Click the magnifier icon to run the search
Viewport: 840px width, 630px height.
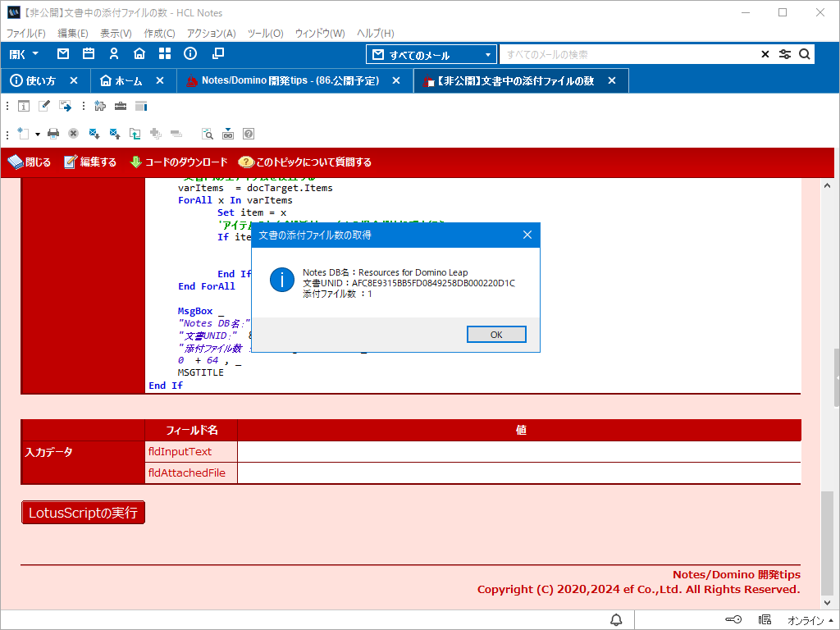tap(805, 55)
